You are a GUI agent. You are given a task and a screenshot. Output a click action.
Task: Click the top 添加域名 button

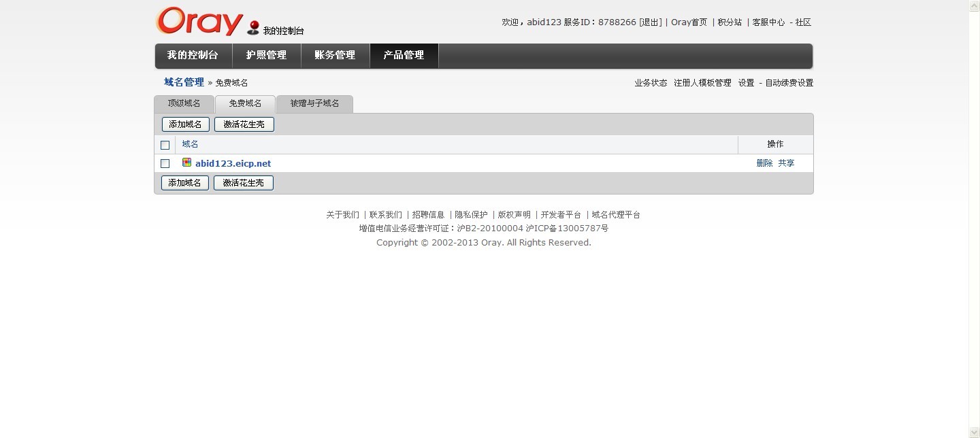pyautogui.click(x=185, y=124)
